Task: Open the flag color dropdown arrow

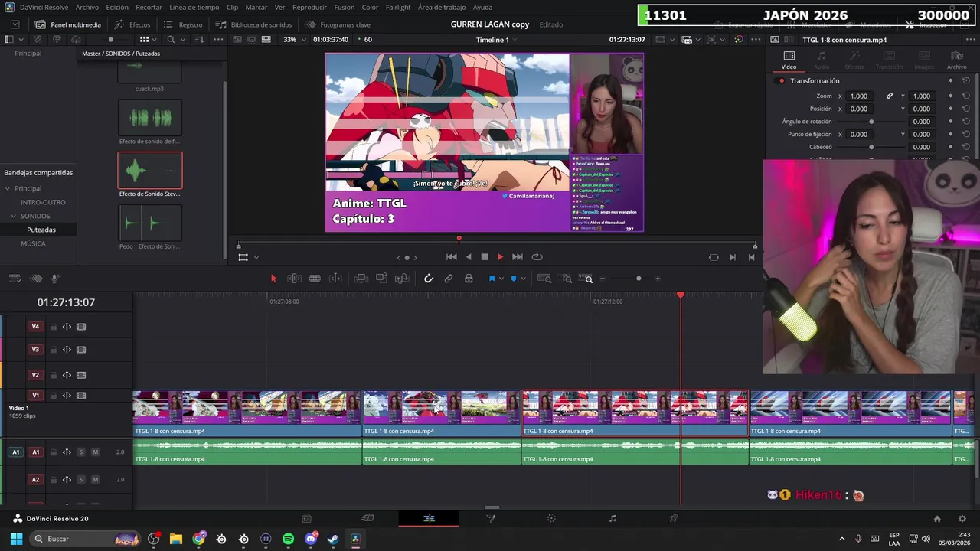Action: point(501,279)
